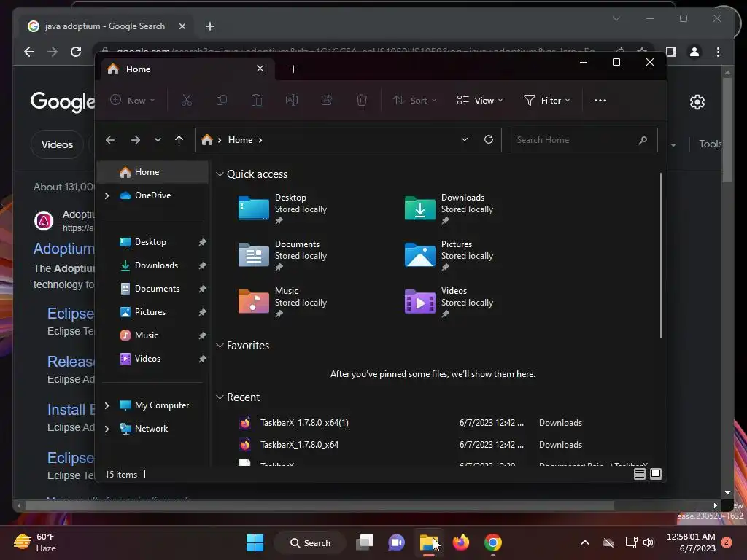This screenshot has height=560, width=747.
Task: Collapse the Favorites section
Action: [220, 346]
